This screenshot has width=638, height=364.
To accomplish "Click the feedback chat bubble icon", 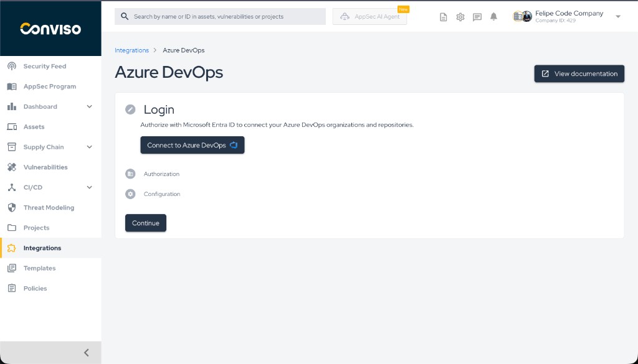I will (477, 16).
